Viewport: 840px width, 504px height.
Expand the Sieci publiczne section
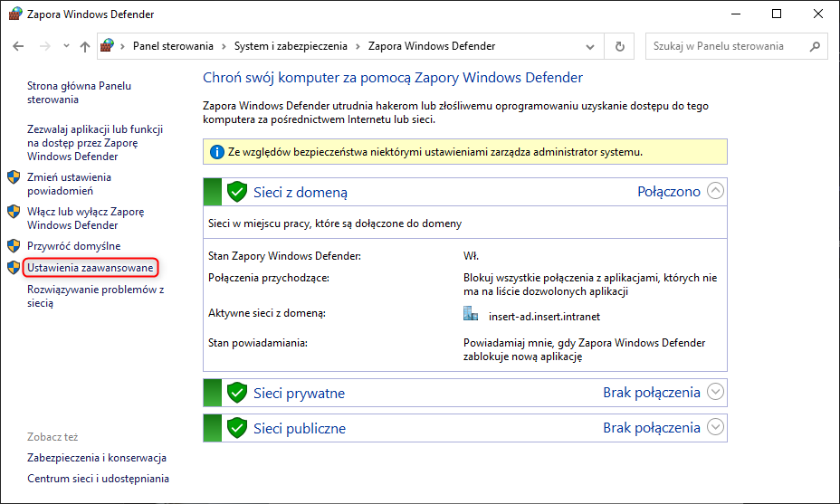pyautogui.click(x=715, y=427)
